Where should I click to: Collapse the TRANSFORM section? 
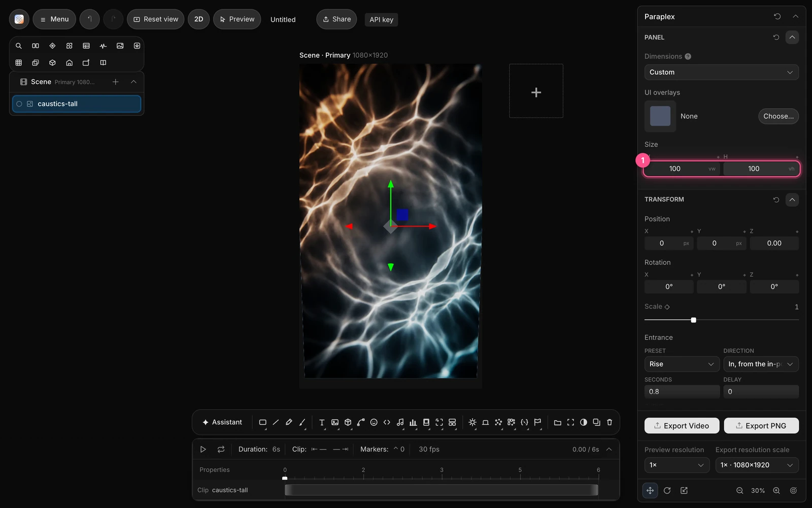pos(792,200)
